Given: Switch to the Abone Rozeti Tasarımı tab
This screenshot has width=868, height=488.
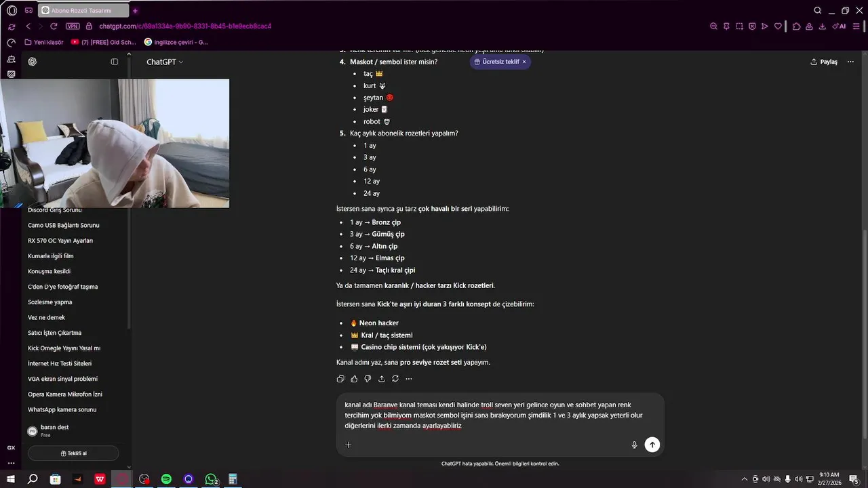Looking at the screenshot, I should 83,11.
